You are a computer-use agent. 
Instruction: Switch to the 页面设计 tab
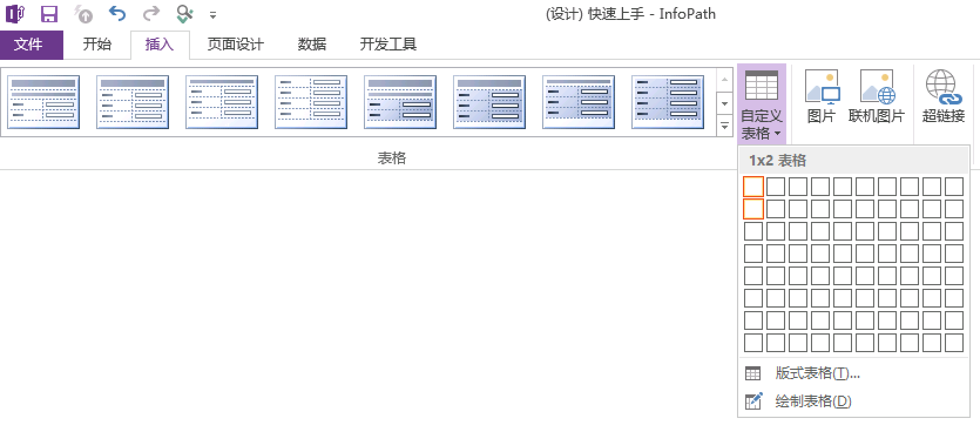pyautogui.click(x=236, y=45)
